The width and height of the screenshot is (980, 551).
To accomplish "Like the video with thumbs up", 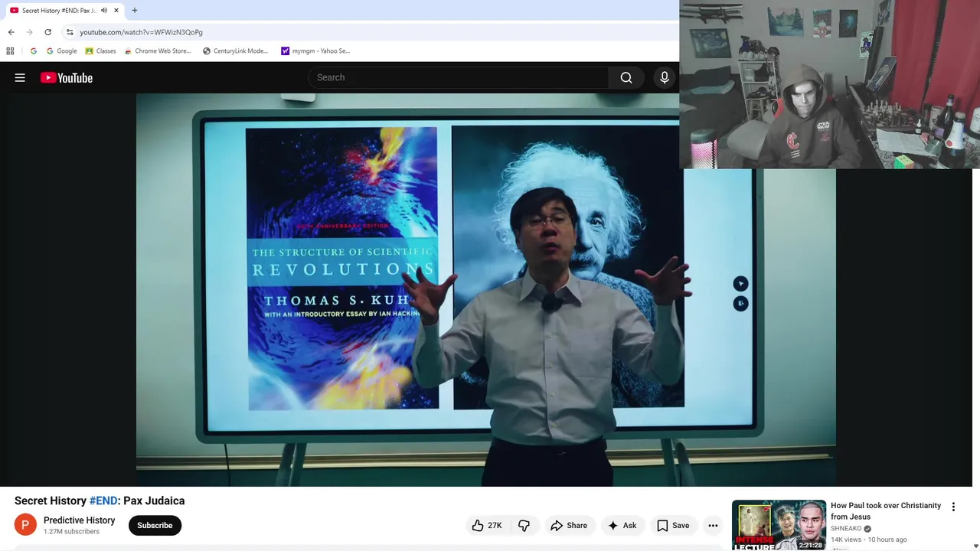I will click(486, 526).
